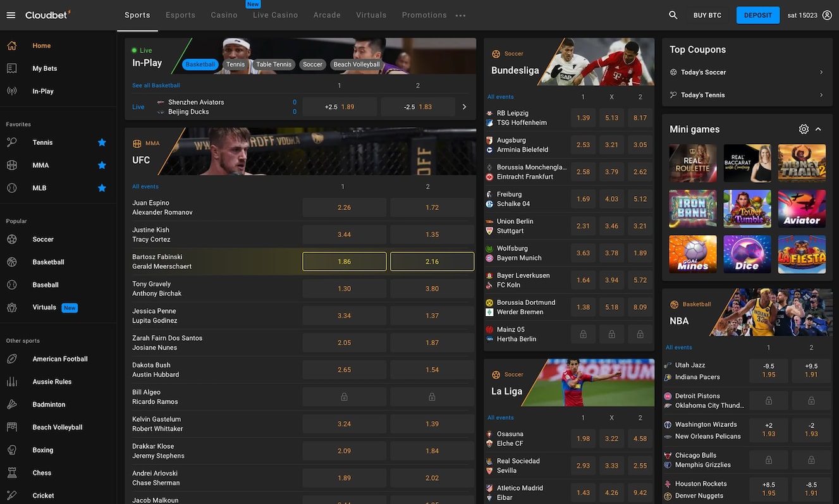Select odds 1.86 for Bartosz Fabinski
This screenshot has width=839, height=504.
[x=344, y=261]
